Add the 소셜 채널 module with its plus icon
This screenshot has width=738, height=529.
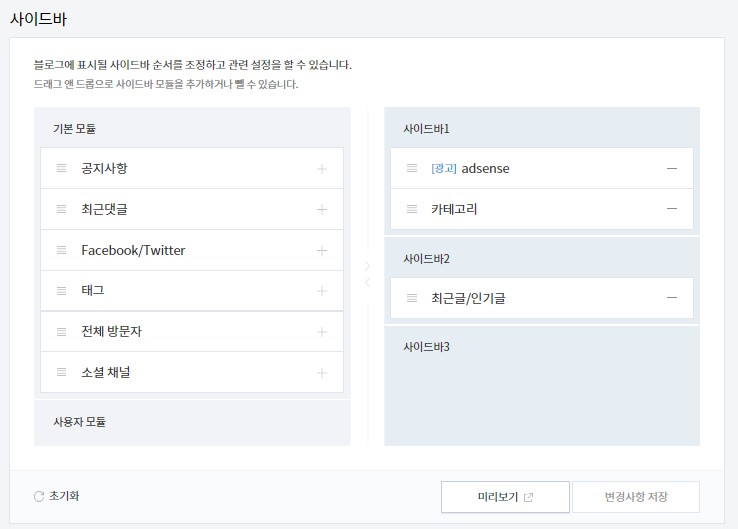click(322, 373)
